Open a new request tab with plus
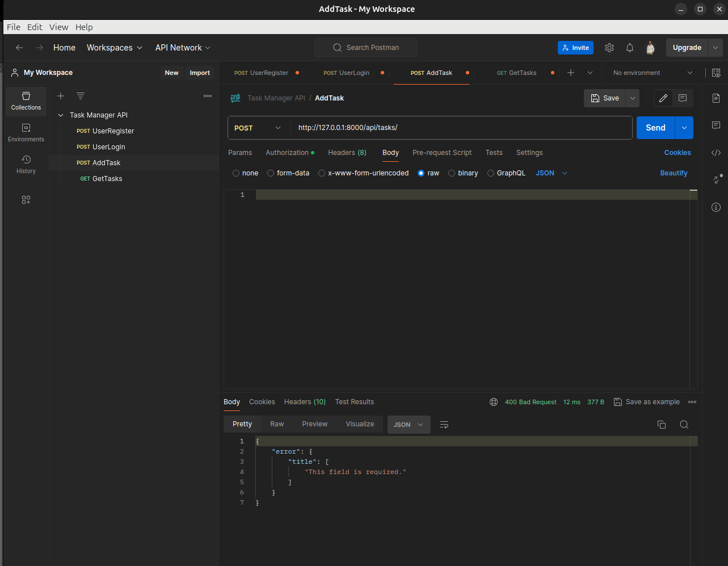 [x=571, y=73]
